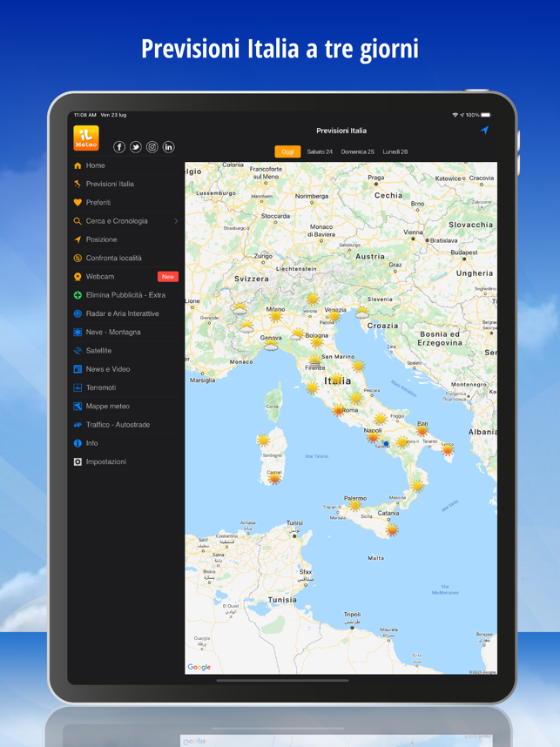Viewport: 560px width, 747px height.
Task: Tap the location arrow icon top right
Action: click(x=485, y=130)
